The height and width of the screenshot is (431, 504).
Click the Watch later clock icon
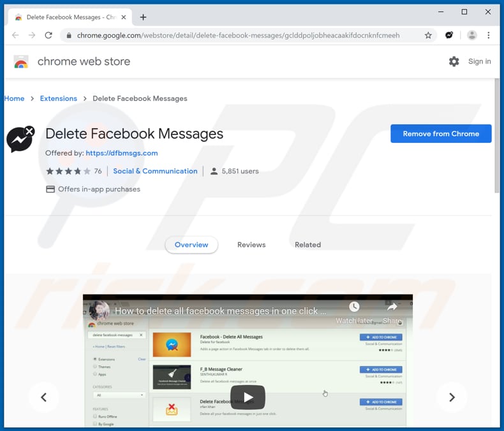tap(354, 307)
